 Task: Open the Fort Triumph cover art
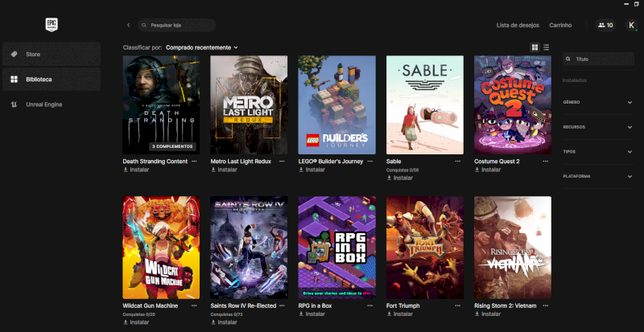(x=425, y=248)
